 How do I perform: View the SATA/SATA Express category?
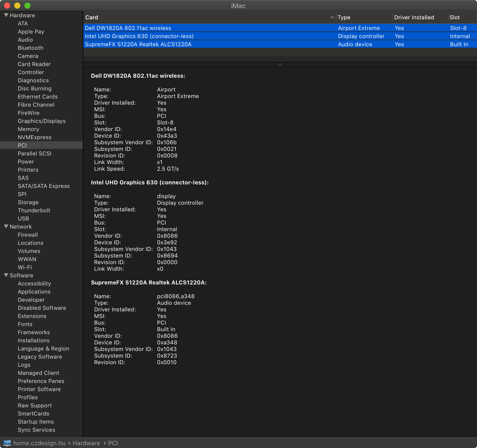(44, 186)
